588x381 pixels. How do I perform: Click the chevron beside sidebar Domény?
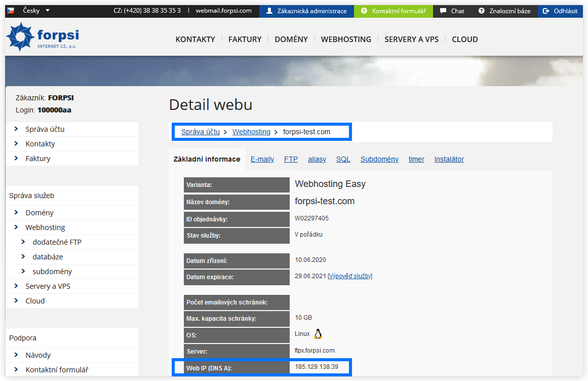(16, 212)
